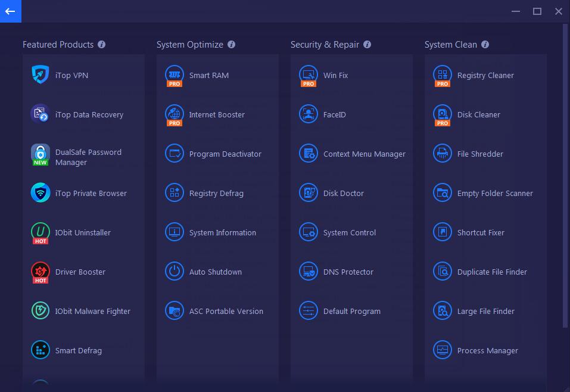Open the FaceID icon
Viewport: 570px width, 392px height.
[309, 114]
